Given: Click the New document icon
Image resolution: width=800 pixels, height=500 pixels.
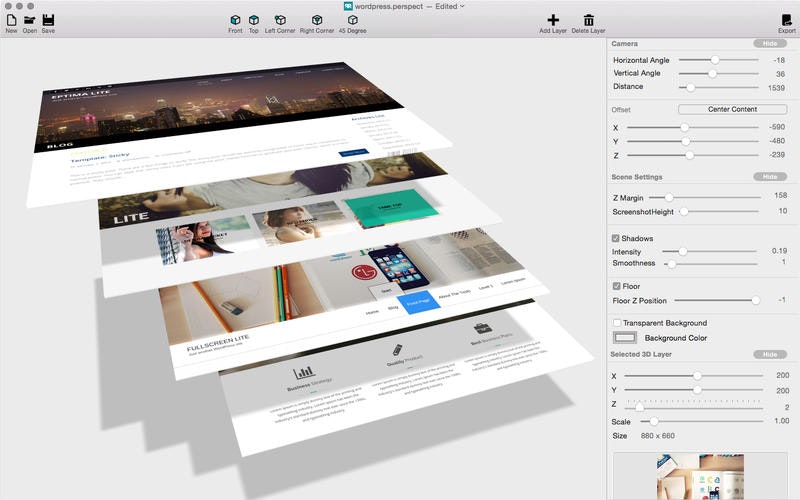Looking at the screenshot, I should tap(11, 19).
